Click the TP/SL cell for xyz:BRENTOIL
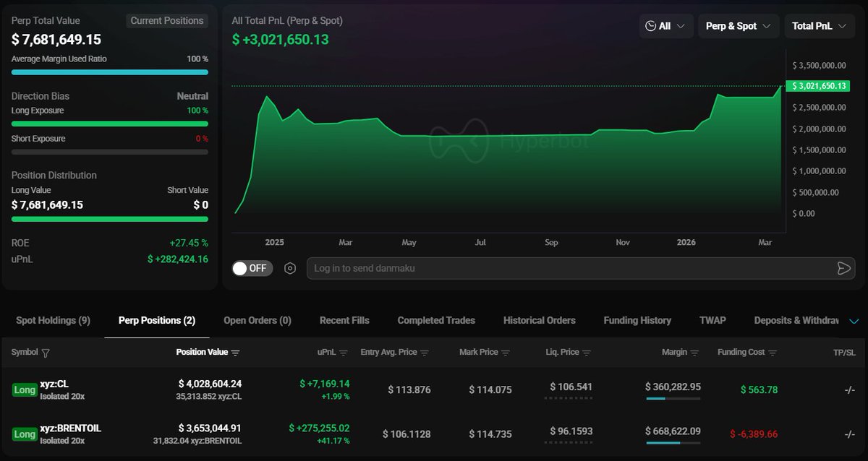The height and width of the screenshot is (461, 868). coord(849,435)
